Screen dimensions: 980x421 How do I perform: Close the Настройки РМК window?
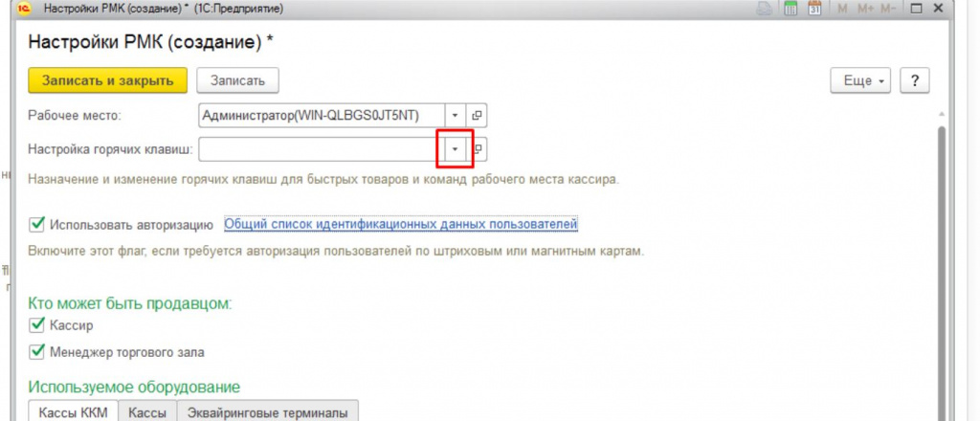[x=938, y=9]
